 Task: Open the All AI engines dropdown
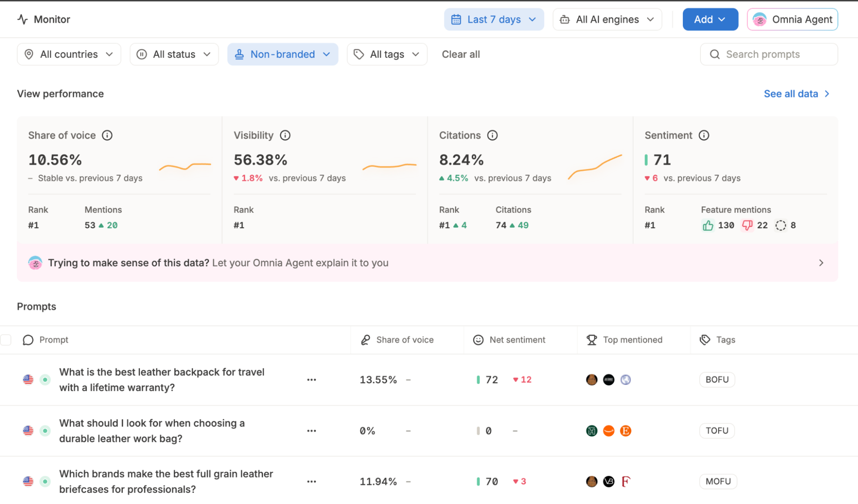tap(607, 19)
